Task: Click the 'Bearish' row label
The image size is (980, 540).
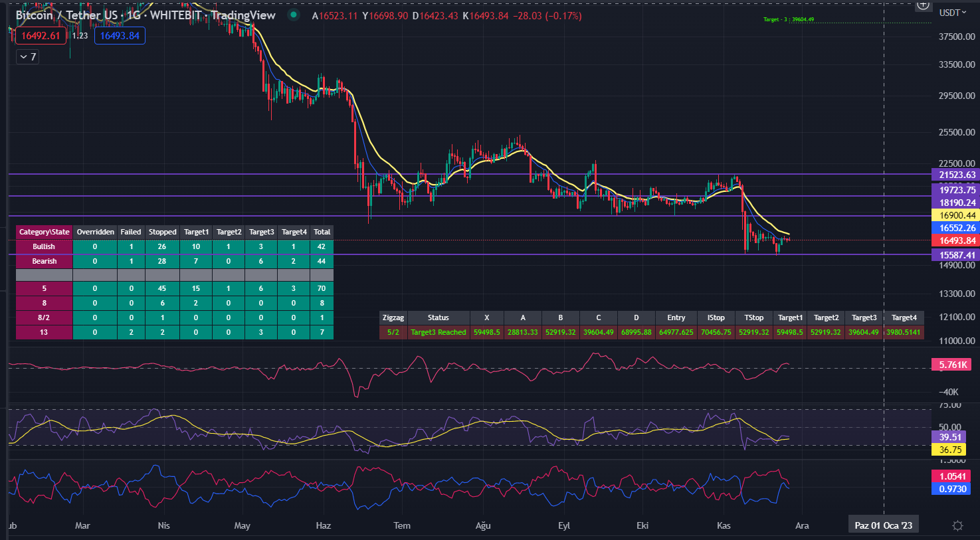Action: coord(44,261)
